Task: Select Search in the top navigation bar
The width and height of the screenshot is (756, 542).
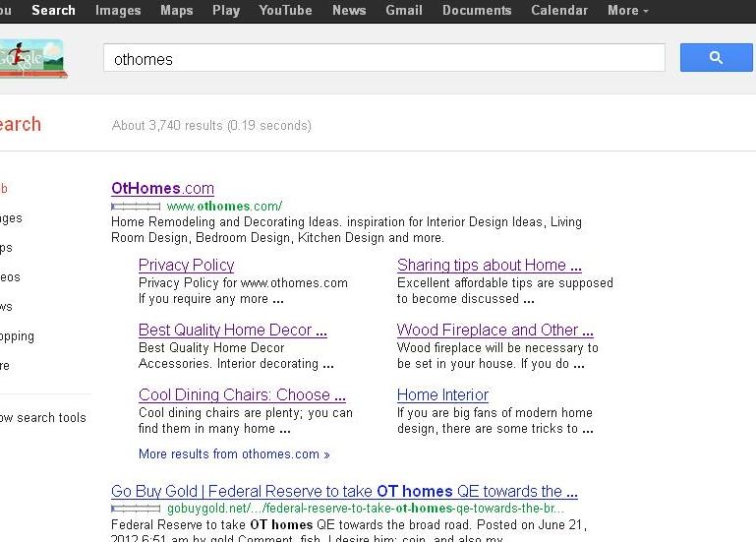Action: 53,10
